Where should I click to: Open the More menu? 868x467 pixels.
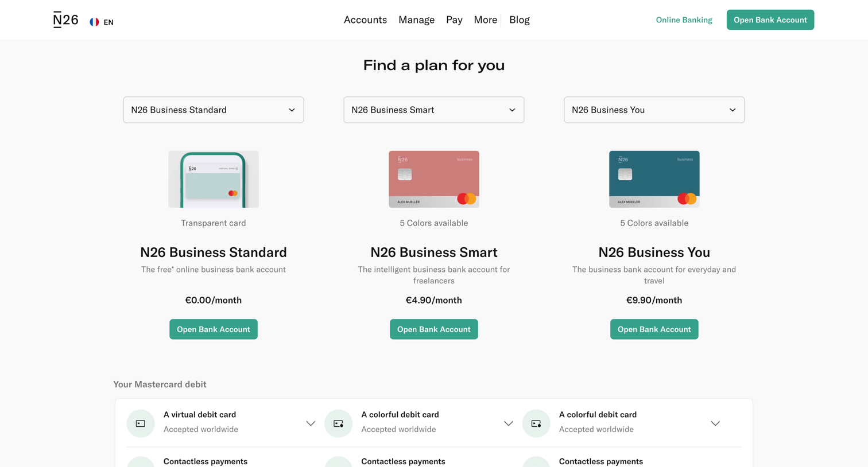pyautogui.click(x=486, y=20)
